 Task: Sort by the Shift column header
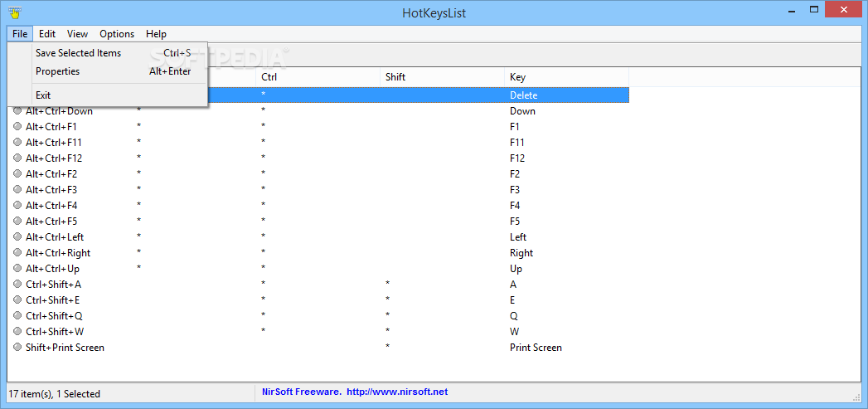[442, 77]
